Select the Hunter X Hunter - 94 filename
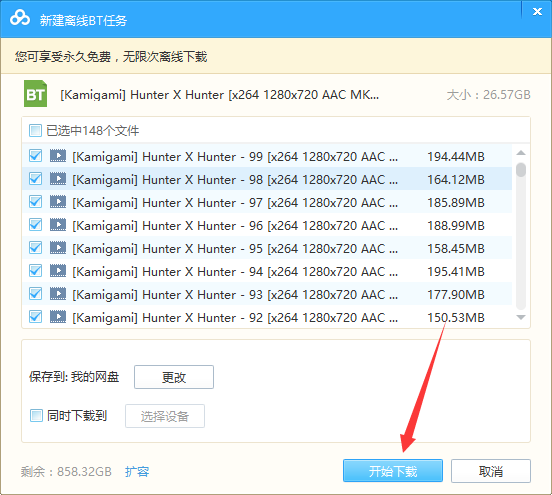Viewport: 552px width, 495px height. [235, 271]
